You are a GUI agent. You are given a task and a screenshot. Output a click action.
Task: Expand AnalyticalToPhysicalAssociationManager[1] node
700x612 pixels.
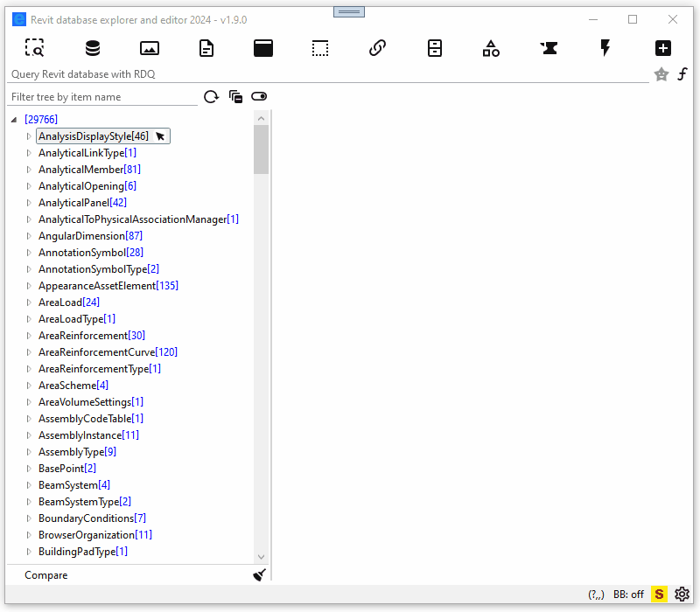click(x=29, y=219)
